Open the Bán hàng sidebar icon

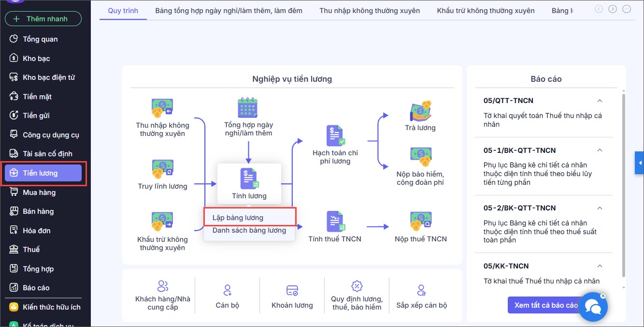(14, 211)
